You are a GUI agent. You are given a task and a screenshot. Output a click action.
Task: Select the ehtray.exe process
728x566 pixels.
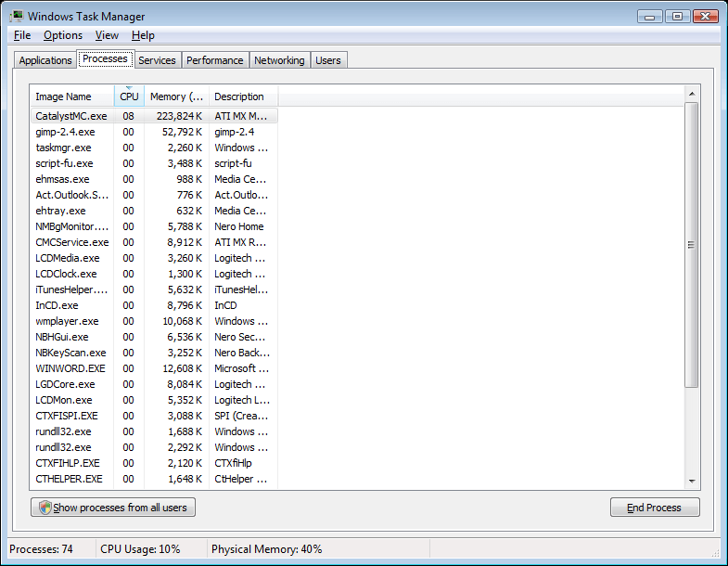(154, 211)
